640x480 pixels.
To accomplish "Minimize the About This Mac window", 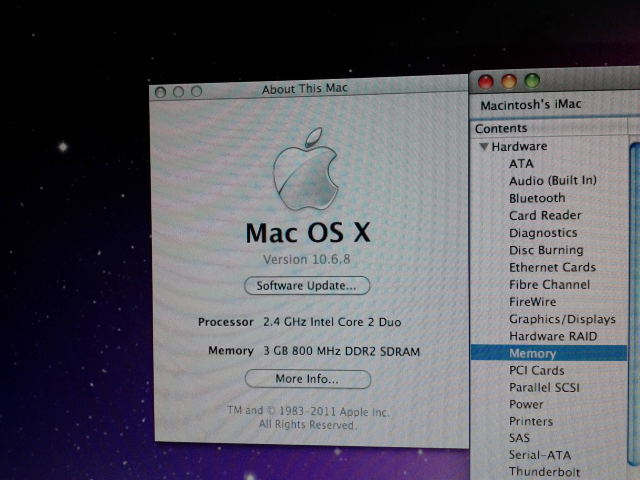I will pos(178,92).
